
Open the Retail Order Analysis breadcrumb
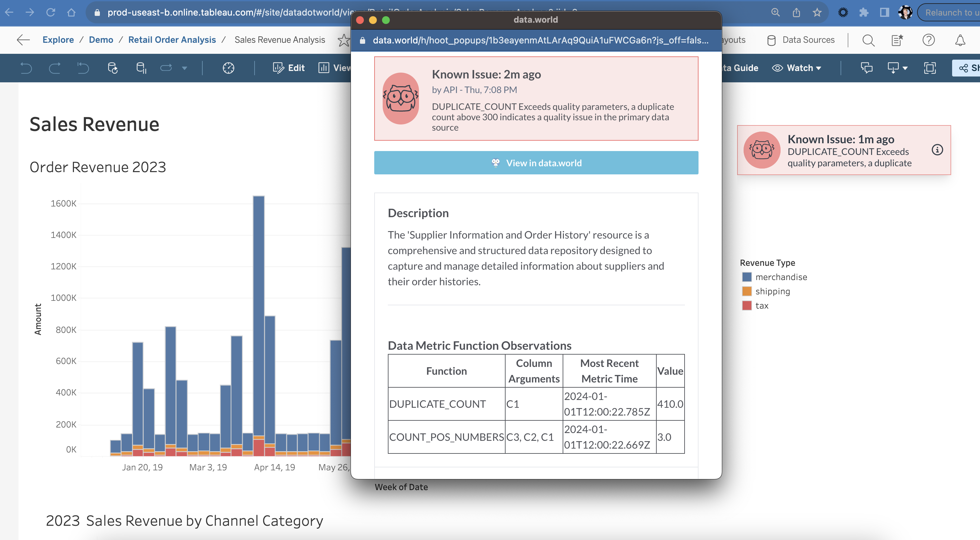(172, 40)
